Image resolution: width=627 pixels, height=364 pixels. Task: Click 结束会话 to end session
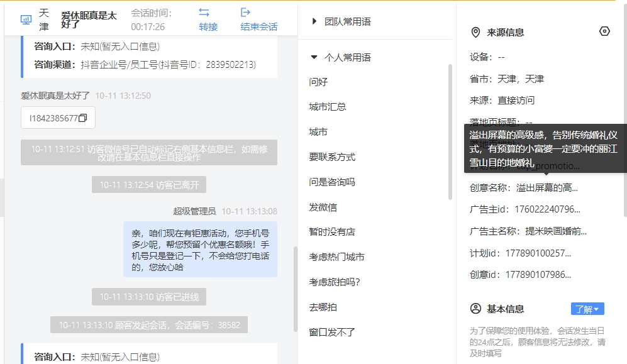(x=258, y=27)
